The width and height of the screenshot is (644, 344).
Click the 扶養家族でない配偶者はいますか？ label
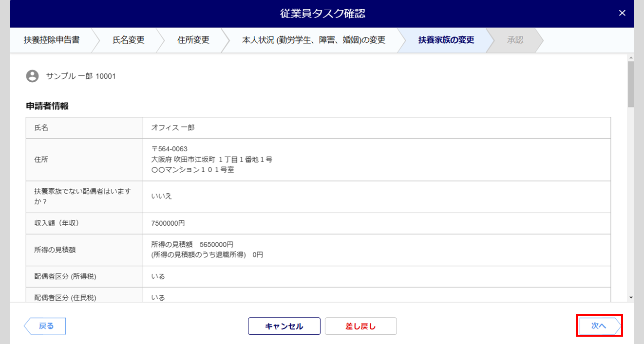coord(83,197)
